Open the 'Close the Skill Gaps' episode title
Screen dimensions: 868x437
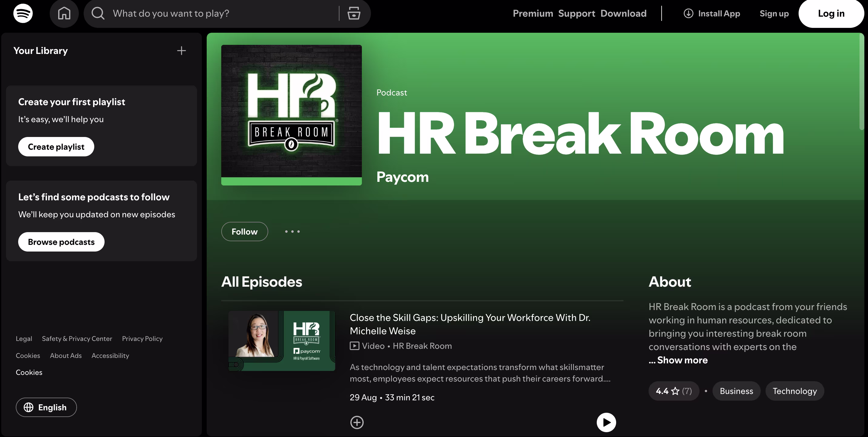(x=470, y=324)
